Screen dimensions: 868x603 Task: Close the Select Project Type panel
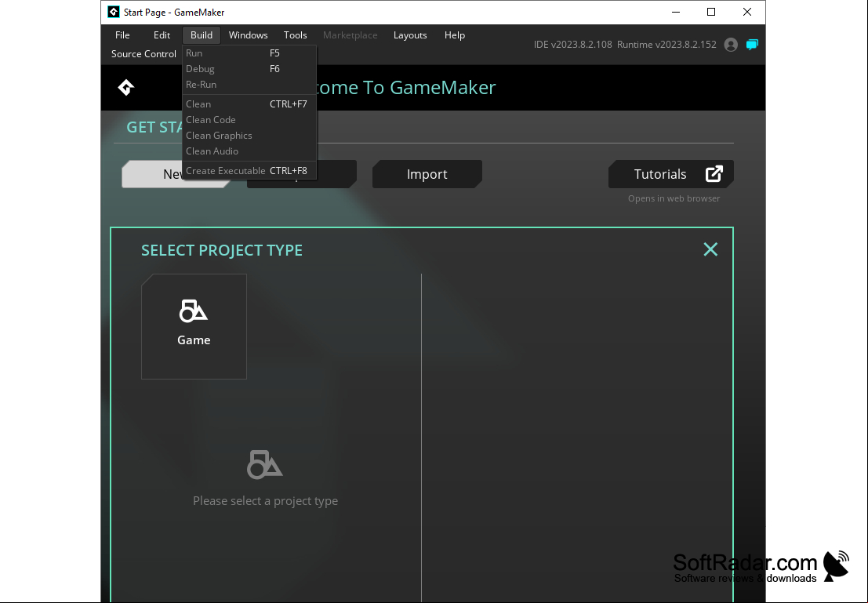click(x=710, y=249)
